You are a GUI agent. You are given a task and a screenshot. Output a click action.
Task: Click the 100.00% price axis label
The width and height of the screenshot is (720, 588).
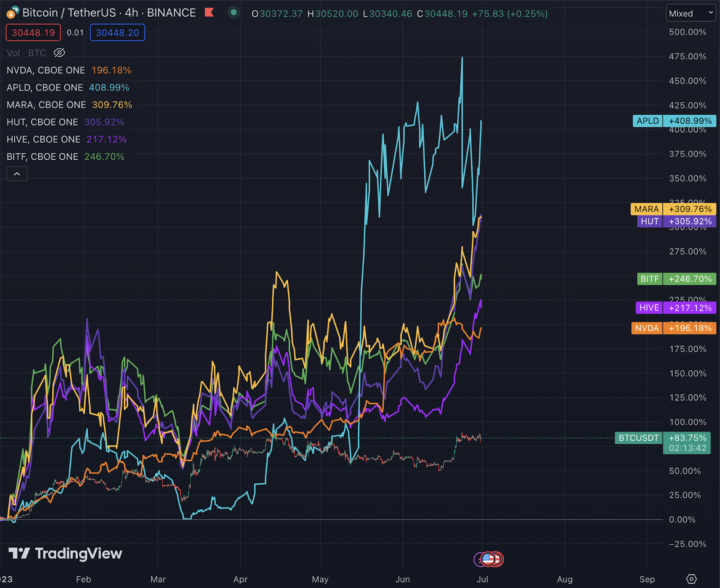688,422
